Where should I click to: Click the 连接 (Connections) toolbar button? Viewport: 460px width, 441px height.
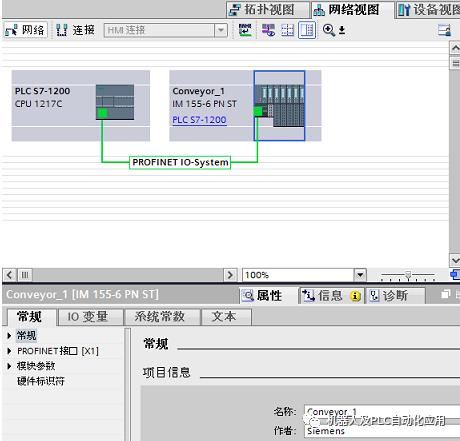point(75,30)
